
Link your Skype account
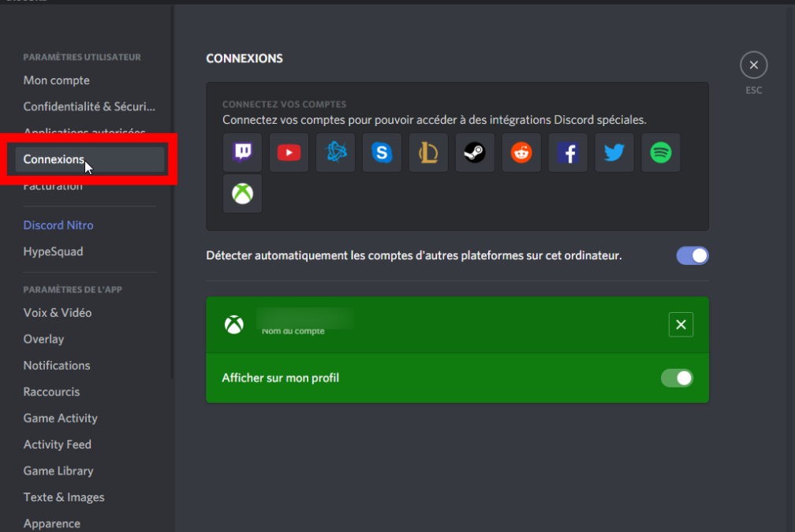coord(382,153)
